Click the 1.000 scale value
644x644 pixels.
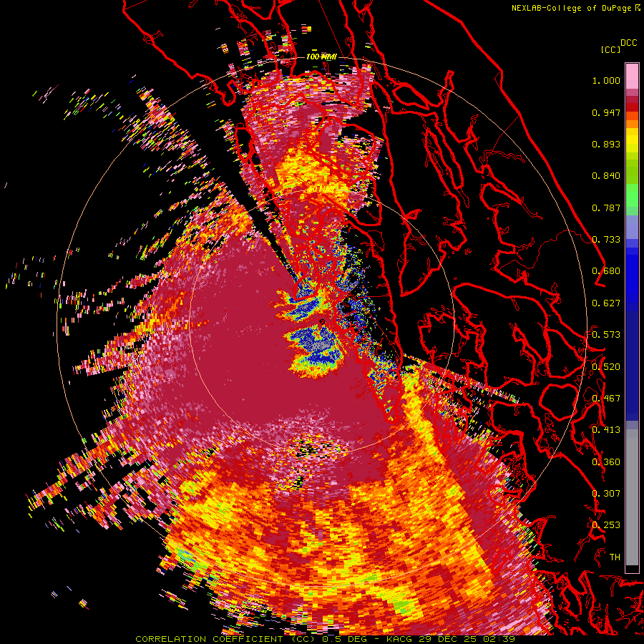[606, 80]
